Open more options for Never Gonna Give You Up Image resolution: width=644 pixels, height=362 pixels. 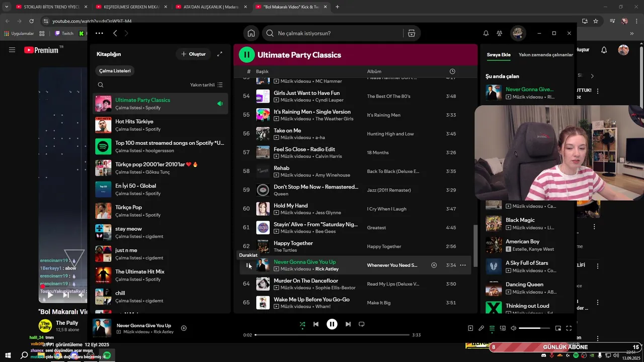pos(463,265)
